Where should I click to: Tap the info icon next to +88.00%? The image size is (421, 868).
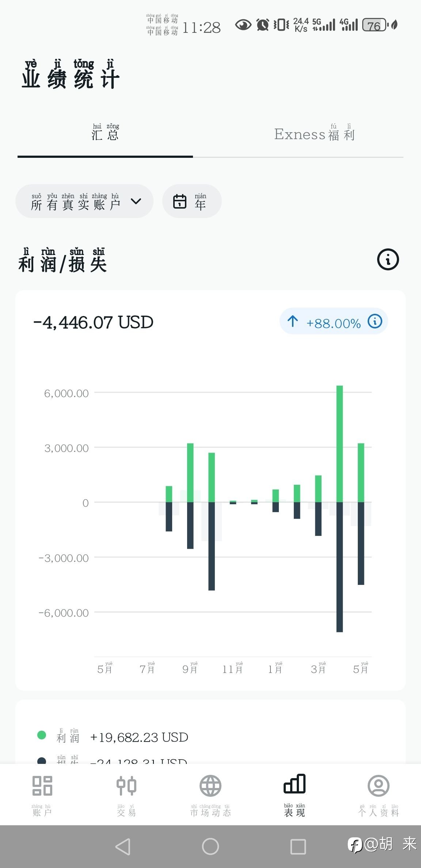(x=375, y=321)
